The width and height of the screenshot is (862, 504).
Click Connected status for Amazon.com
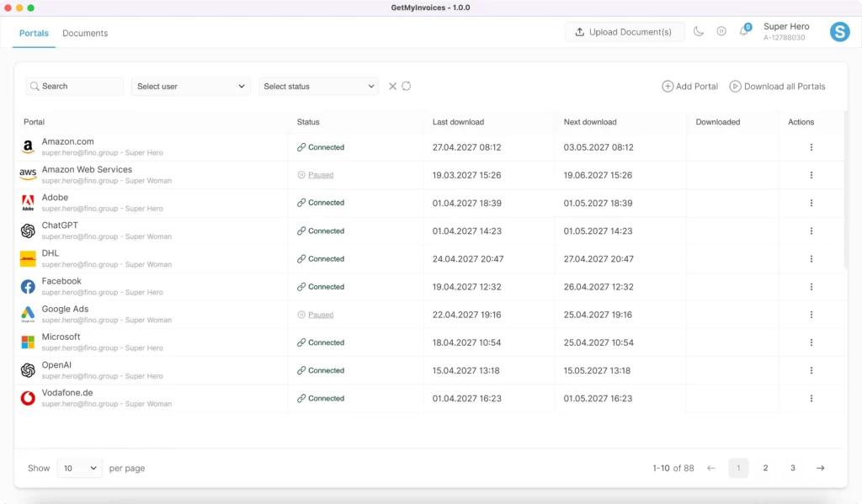click(x=321, y=147)
